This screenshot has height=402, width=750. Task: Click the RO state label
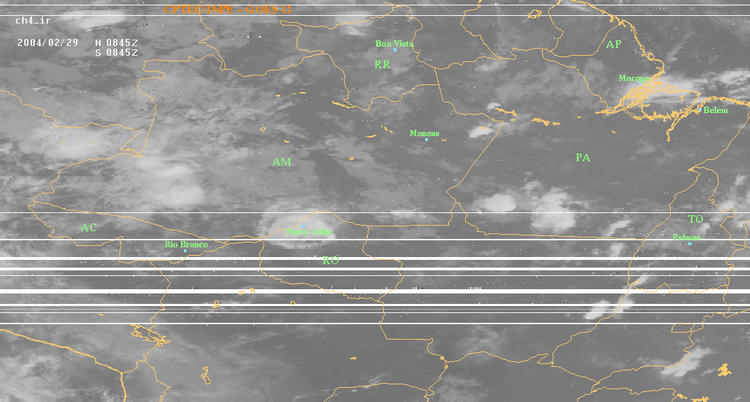[331, 260]
